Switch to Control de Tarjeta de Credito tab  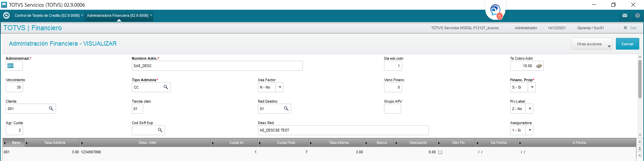(47, 15)
